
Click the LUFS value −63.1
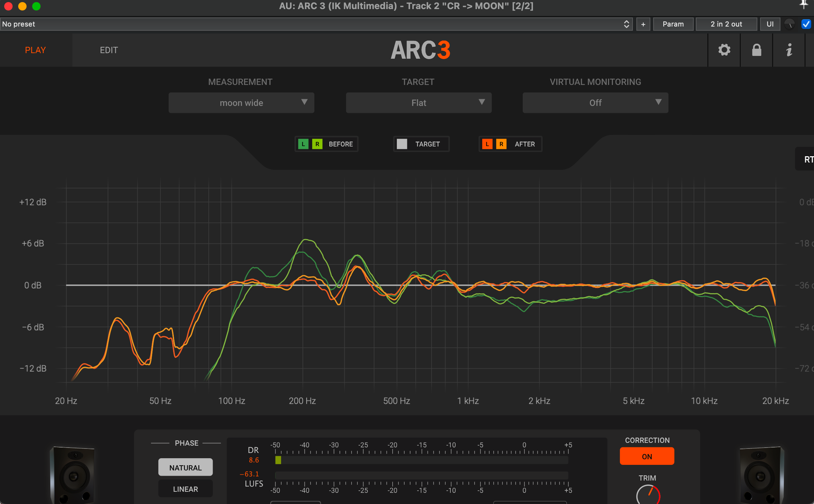pos(249,474)
